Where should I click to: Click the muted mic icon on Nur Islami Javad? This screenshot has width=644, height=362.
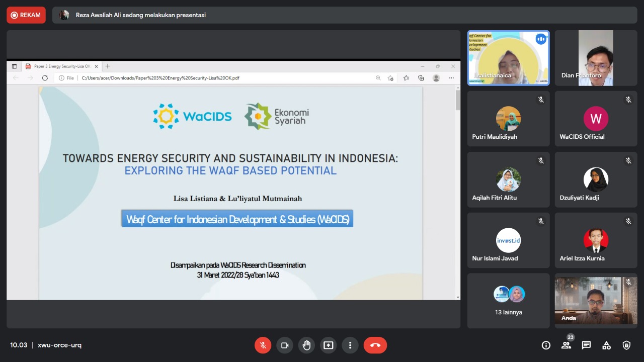[541, 221]
